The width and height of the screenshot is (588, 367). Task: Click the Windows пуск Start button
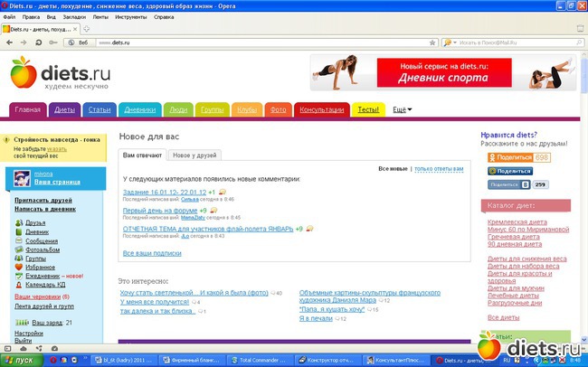click(20, 359)
